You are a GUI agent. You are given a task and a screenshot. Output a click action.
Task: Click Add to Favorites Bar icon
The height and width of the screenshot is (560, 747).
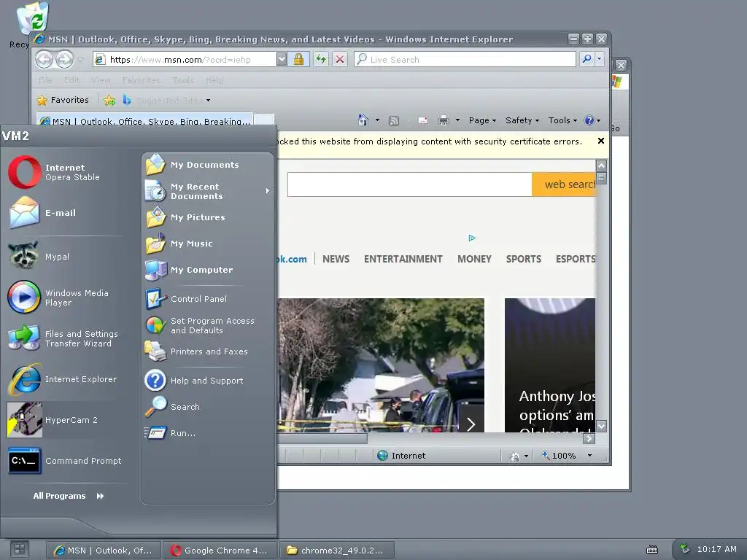coord(109,100)
